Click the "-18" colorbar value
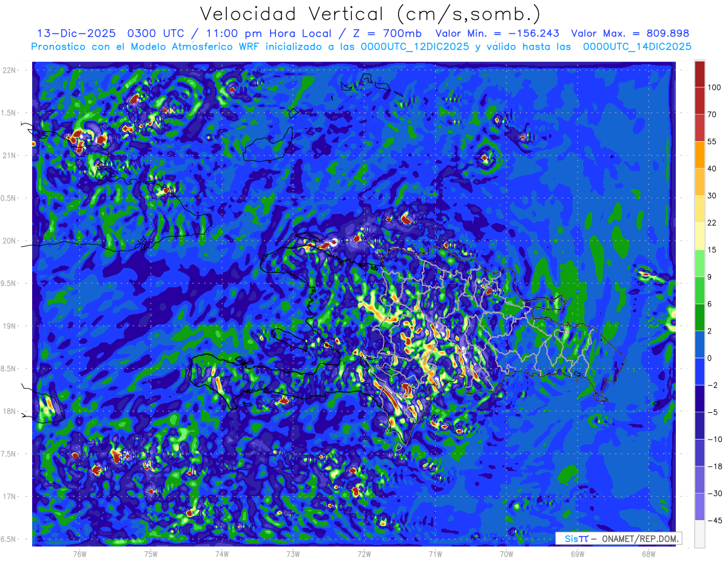This screenshot has width=728, height=562. point(715,466)
